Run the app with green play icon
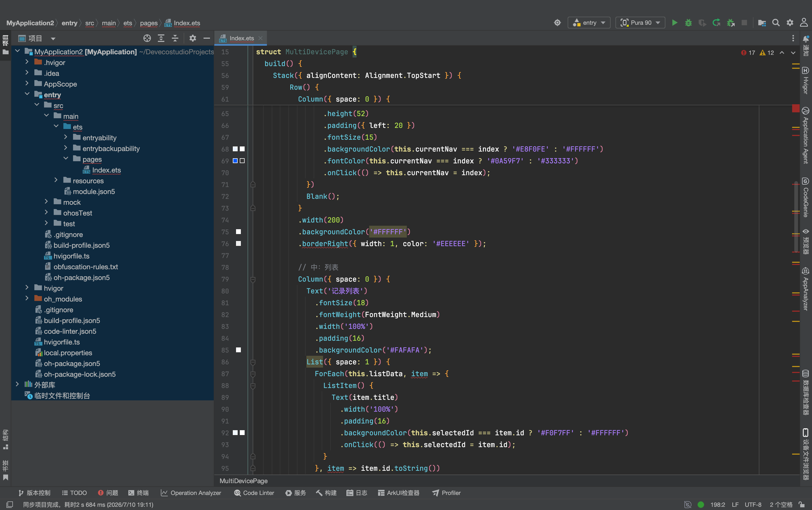 tap(675, 23)
